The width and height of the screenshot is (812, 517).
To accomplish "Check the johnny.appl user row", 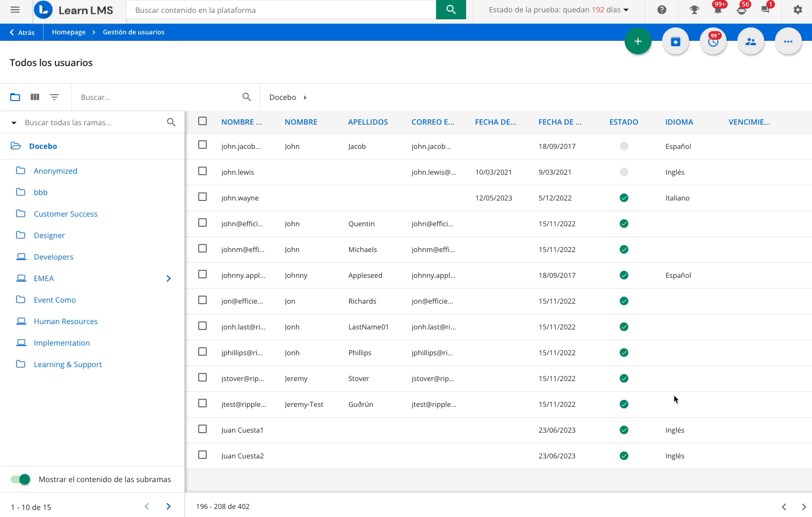I will pyautogui.click(x=202, y=274).
